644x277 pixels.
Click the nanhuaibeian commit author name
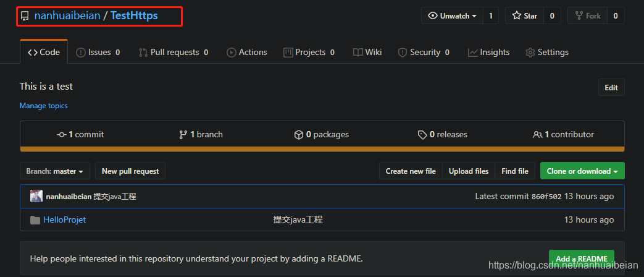[x=69, y=197]
